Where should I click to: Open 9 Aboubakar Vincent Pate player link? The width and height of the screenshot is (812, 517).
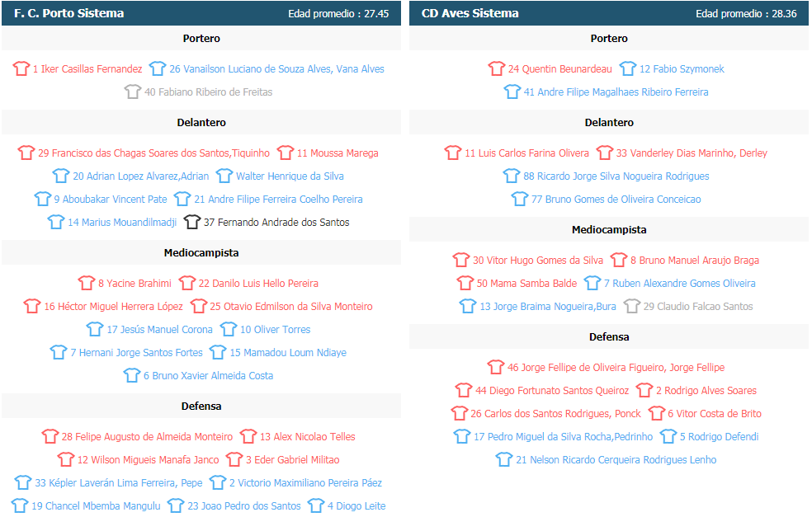111,200
